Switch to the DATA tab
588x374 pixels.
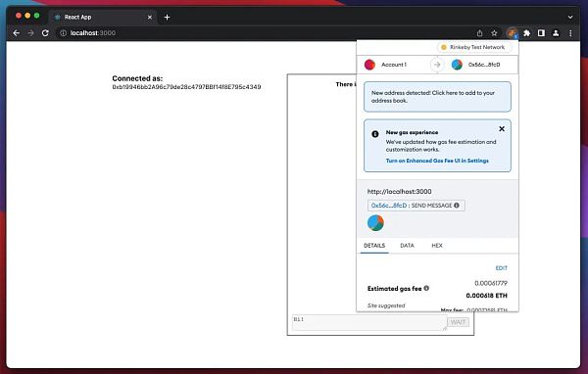(x=407, y=246)
